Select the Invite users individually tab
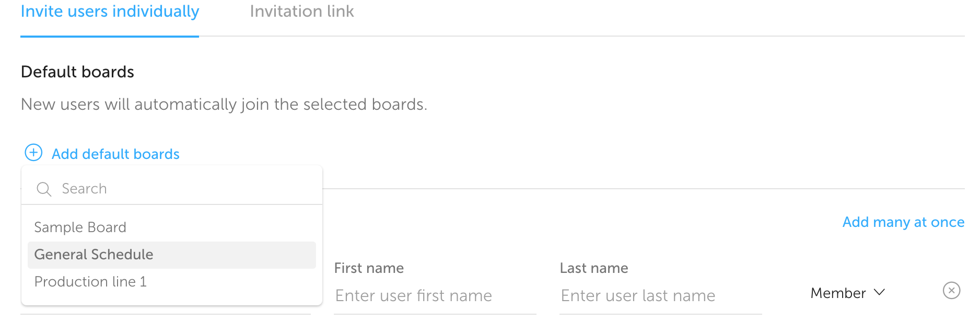This screenshot has width=980, height=321. (x=110, y=12)
